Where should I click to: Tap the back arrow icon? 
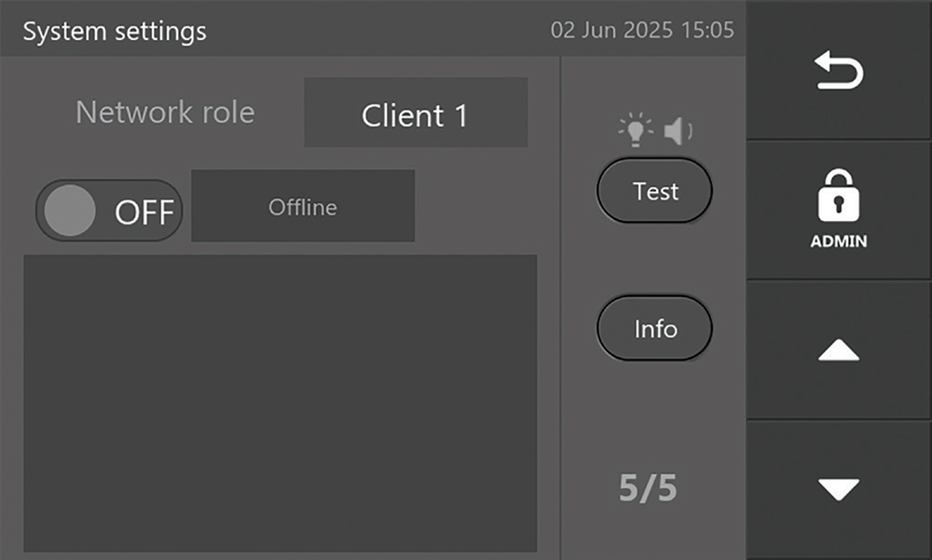point(839,72)
